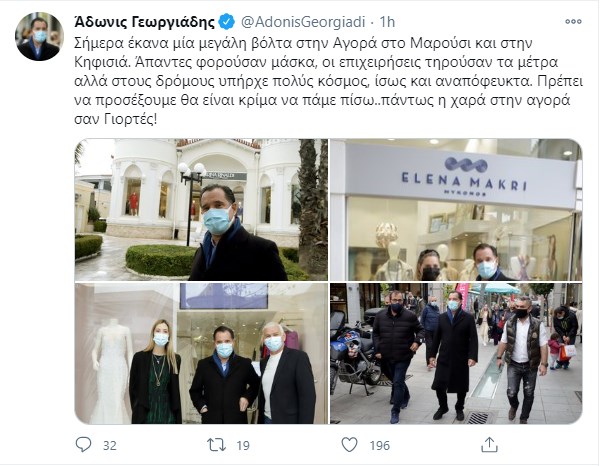Click tweet line starting with Σήμερα έκανα
This screenshot has width=605, height=466.
[x=303, y=43]
